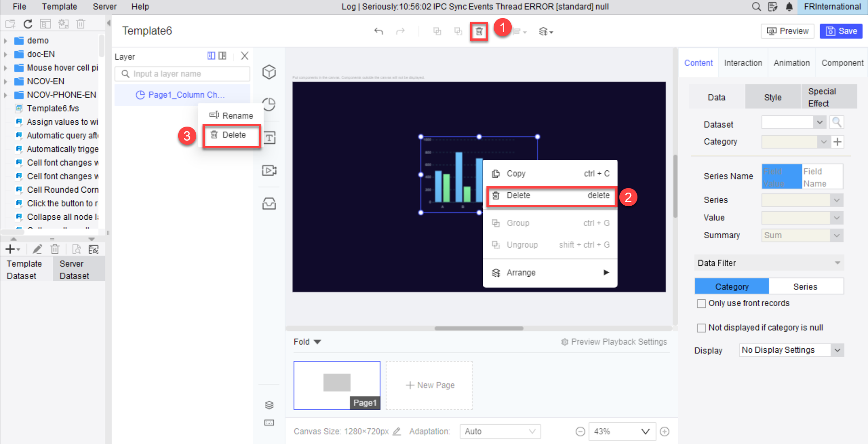The height and width of the screenshot is (444, 868).
Task: Check Not displayed if category is null
Action: 701,328
